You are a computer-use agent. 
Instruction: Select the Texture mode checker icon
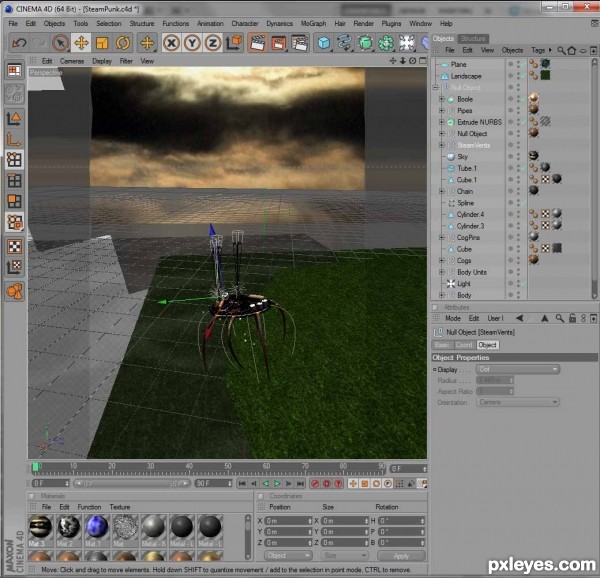point(15,246)
